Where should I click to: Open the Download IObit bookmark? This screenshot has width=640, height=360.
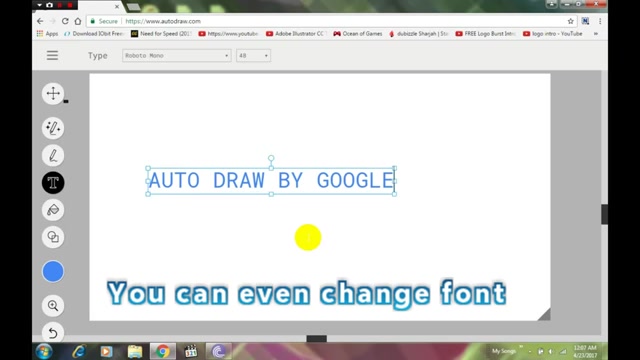(x=94, y=34)
